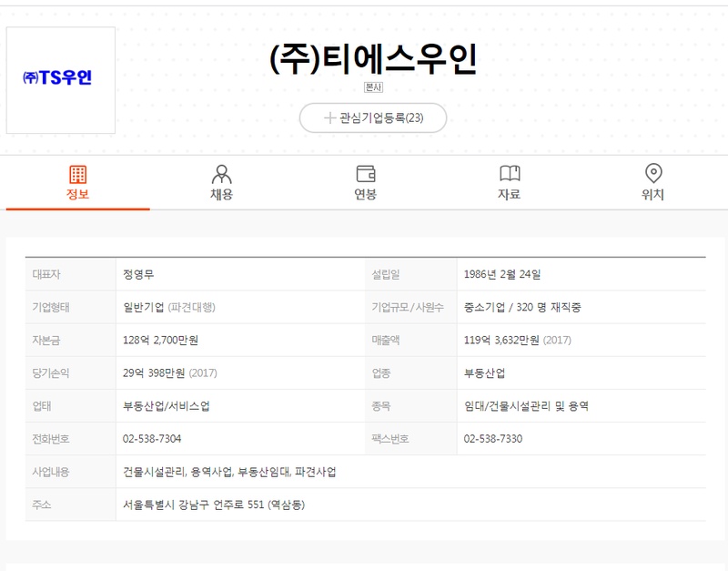Open the 정보 tab
728x571 pixels.
coord(77,183)
